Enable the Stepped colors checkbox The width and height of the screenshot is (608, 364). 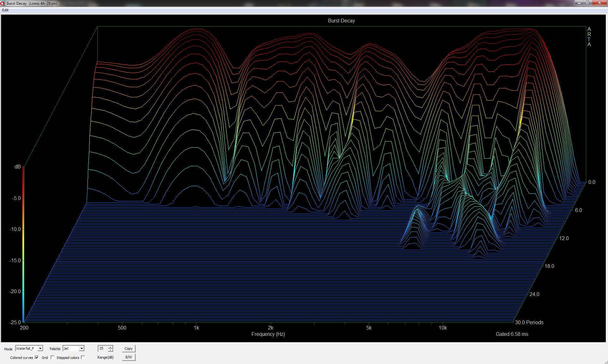[x=83, y=357]
